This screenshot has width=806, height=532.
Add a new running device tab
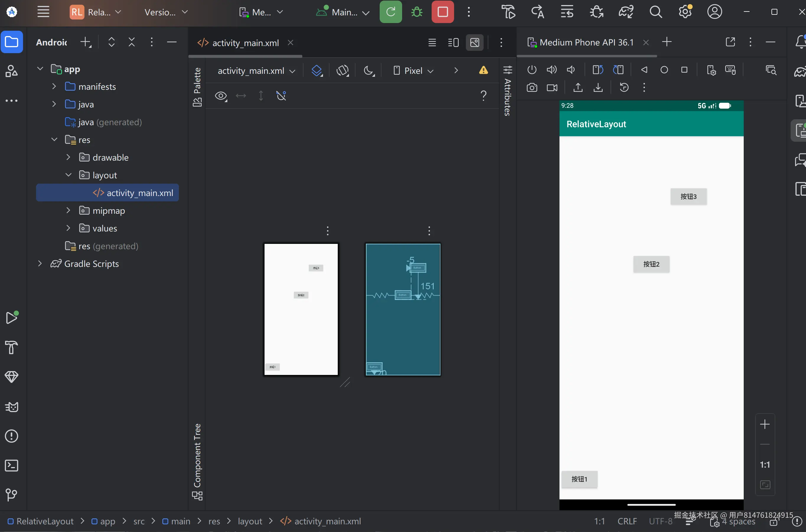coord(667,42)
